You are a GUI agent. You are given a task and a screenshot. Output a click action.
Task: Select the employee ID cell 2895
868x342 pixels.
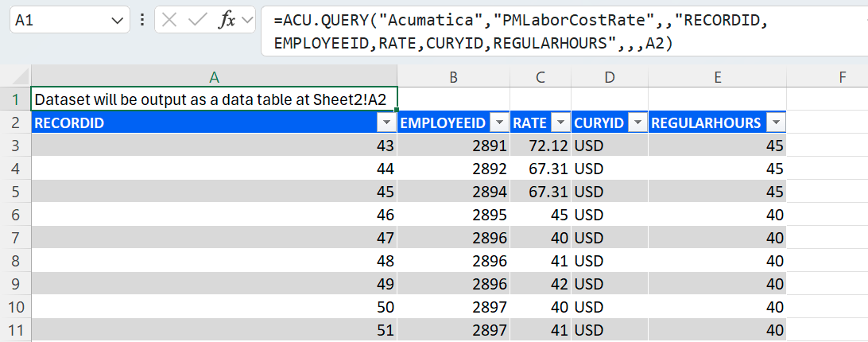click(x=453, y=215)
